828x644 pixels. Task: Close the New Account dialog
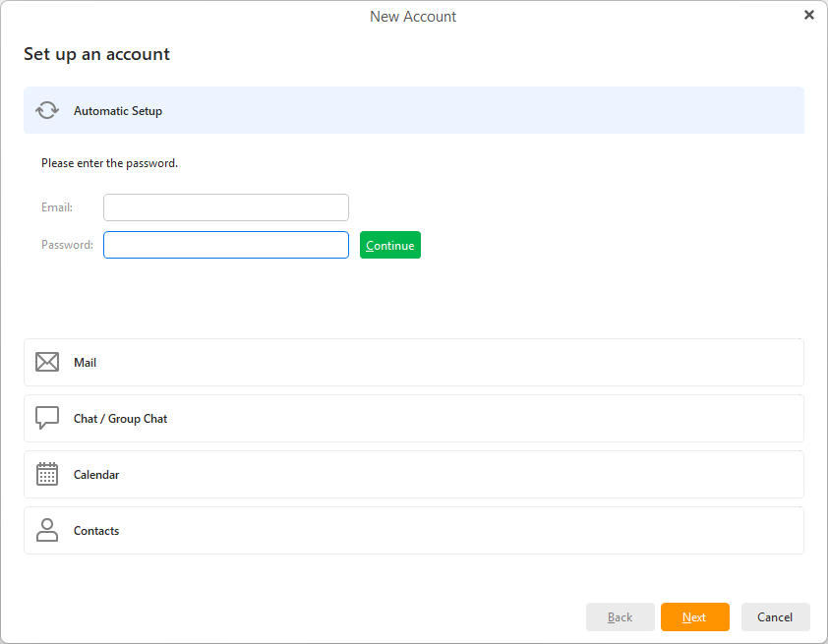809,15
